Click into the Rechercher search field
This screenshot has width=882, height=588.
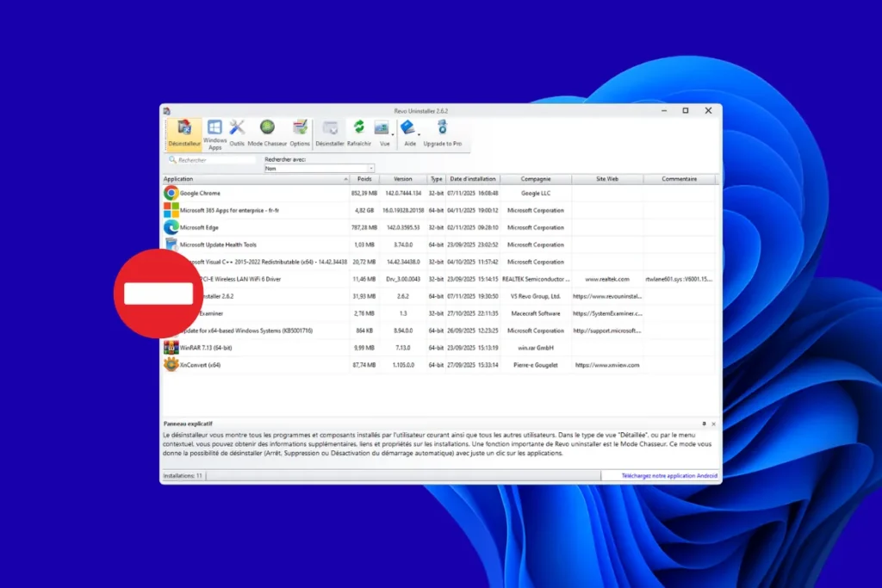tap(215, 160)
